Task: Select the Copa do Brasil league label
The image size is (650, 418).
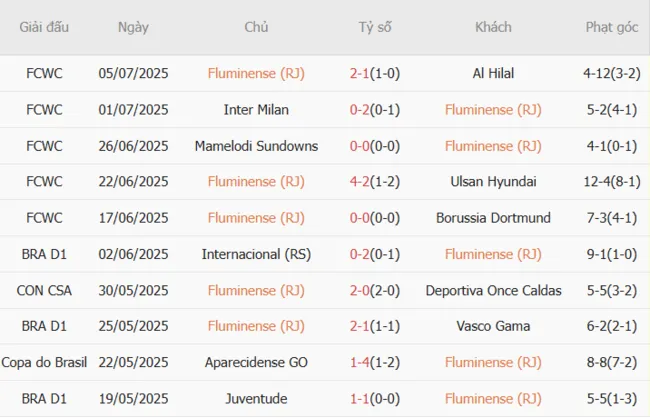Action: [44, 362]
